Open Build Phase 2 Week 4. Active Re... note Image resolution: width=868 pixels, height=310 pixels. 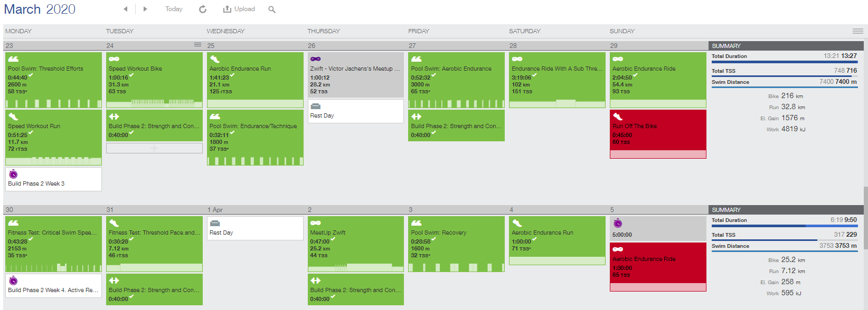[53, 285]
